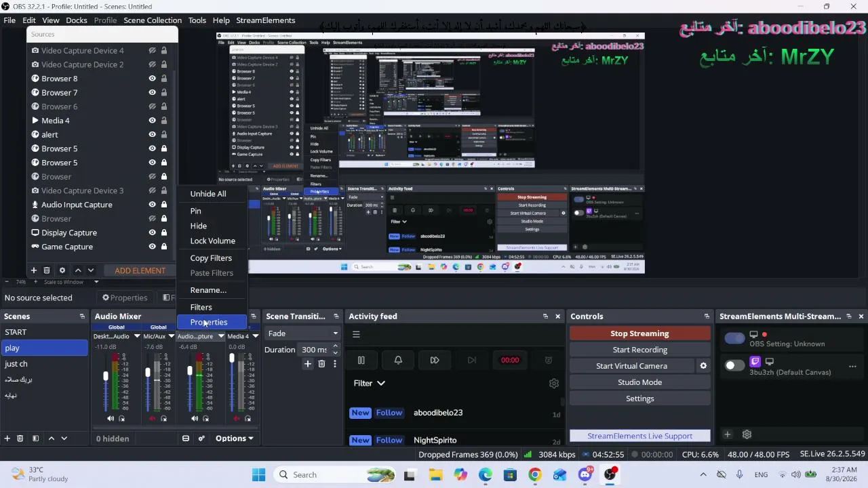The image size is (868, 488).
Task: Open source properties gear in Sources toolbar
Action: click(62, 270)
